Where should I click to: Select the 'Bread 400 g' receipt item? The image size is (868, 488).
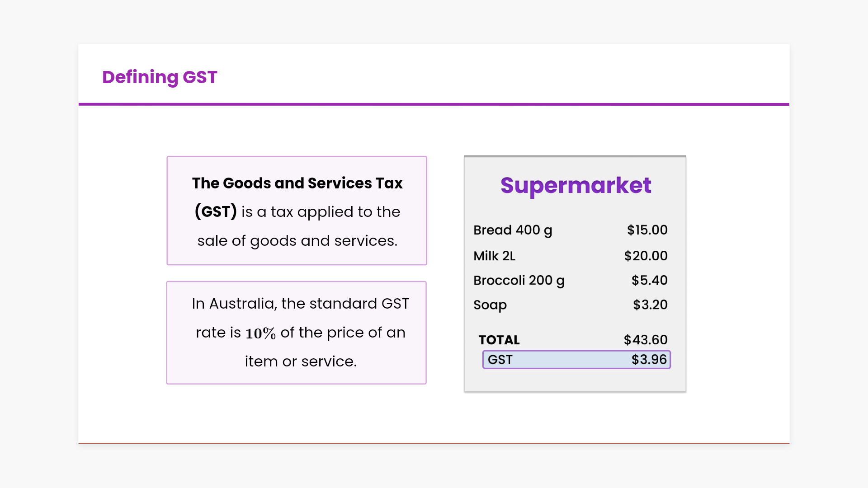click(513, 230)
